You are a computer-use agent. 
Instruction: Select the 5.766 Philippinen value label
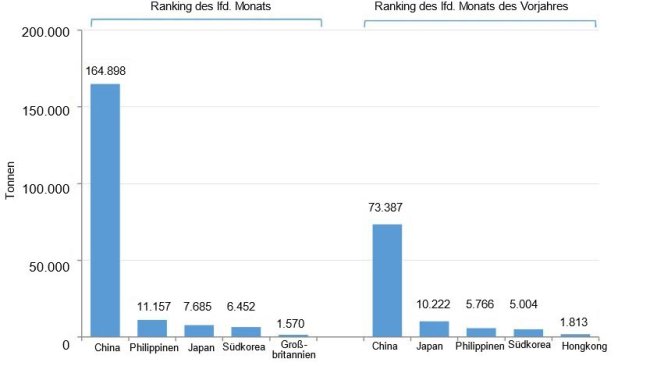[480, 304]
